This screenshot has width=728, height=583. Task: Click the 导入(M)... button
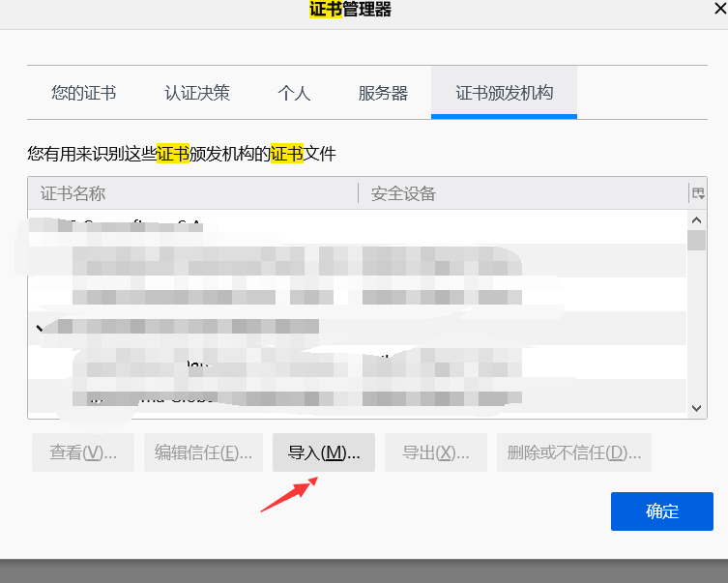pos(324,452)
